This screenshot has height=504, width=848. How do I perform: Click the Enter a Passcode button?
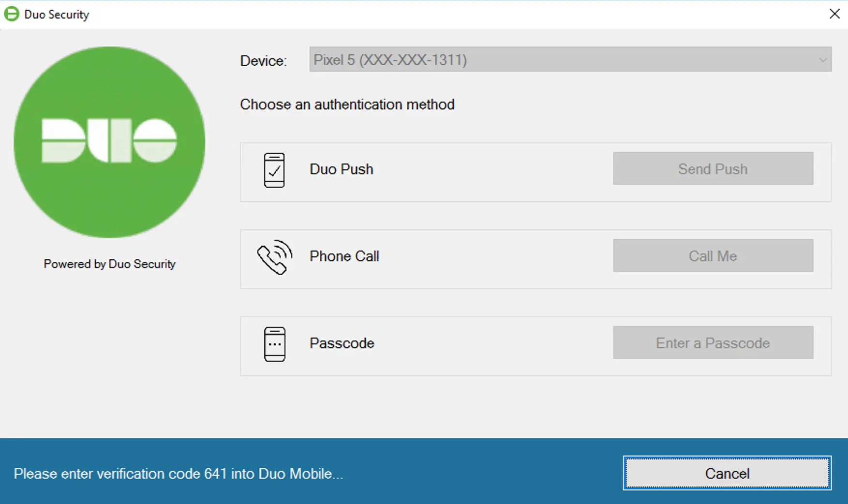click(713, 342)
